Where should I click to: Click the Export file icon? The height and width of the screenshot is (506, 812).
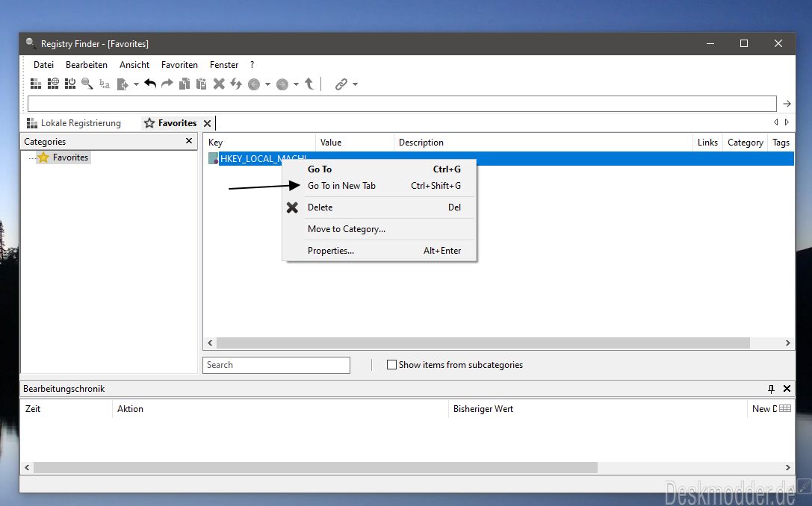pyautogui.click(x=123, y=84)
